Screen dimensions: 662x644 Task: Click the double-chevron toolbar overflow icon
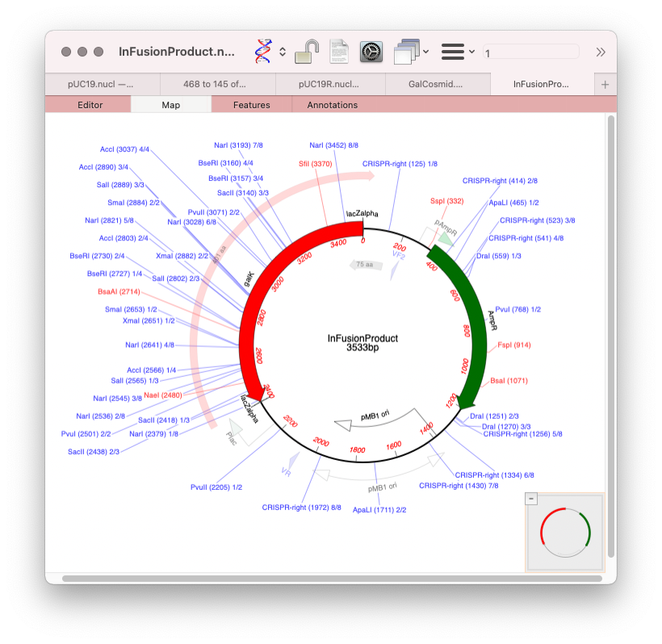tap(600, 51)
